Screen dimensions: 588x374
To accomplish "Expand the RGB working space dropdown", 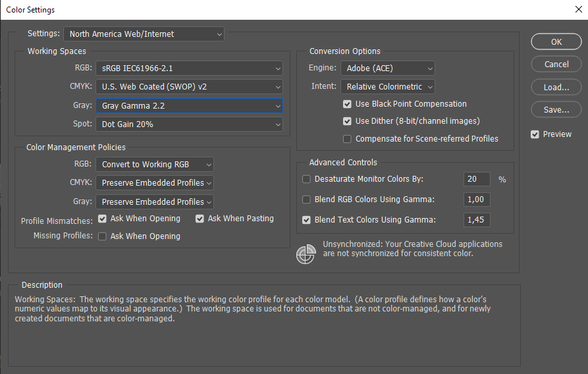I will (189, 68).
